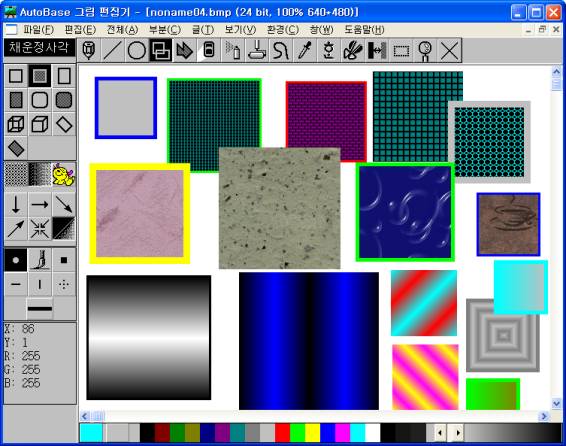The width and height of the screenshot is (566, 446).
Task: Select the paint roller fill tool
Action: click(x=257, y=50)
